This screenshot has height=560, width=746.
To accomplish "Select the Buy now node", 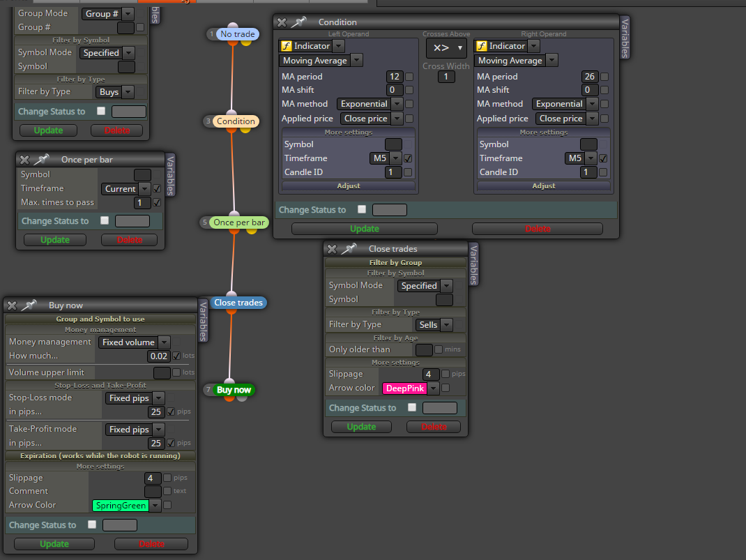I will tap(234, 390).
